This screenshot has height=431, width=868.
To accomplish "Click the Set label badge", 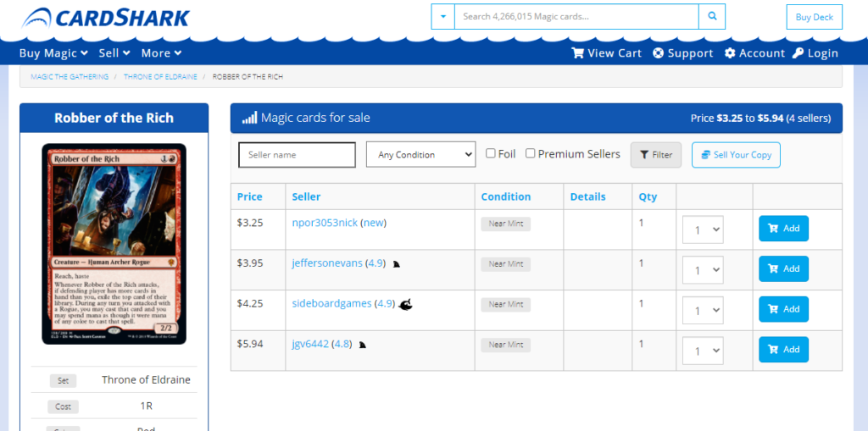I will click(63, 381).
